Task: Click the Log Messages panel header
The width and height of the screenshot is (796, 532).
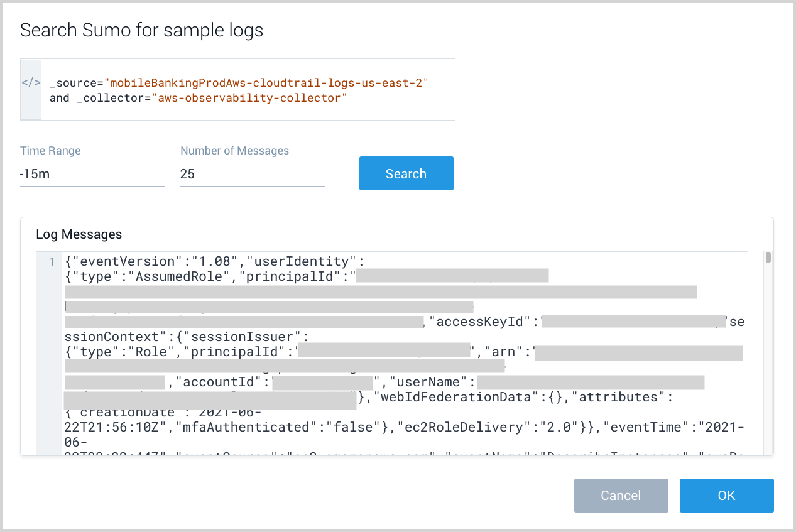Action: tap(79, 234)
